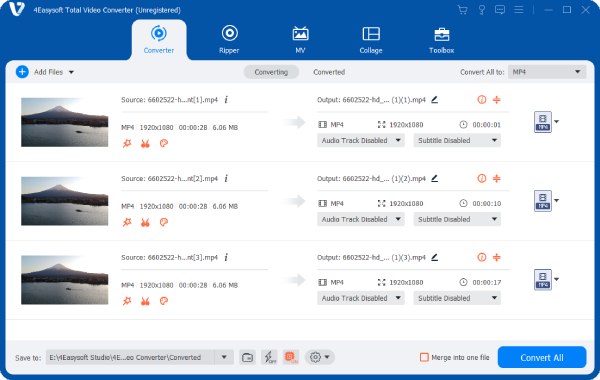600x380 pixels.
Task: Switch to the Toolbox tab
Action: point(441,39)
